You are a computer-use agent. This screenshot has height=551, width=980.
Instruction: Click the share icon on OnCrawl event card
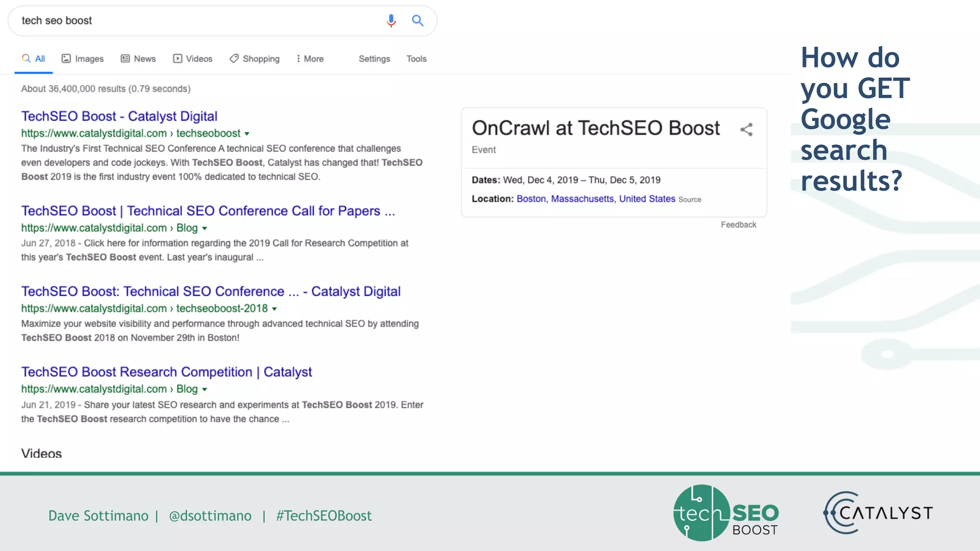pyautogui.click(x=746, y=130)
